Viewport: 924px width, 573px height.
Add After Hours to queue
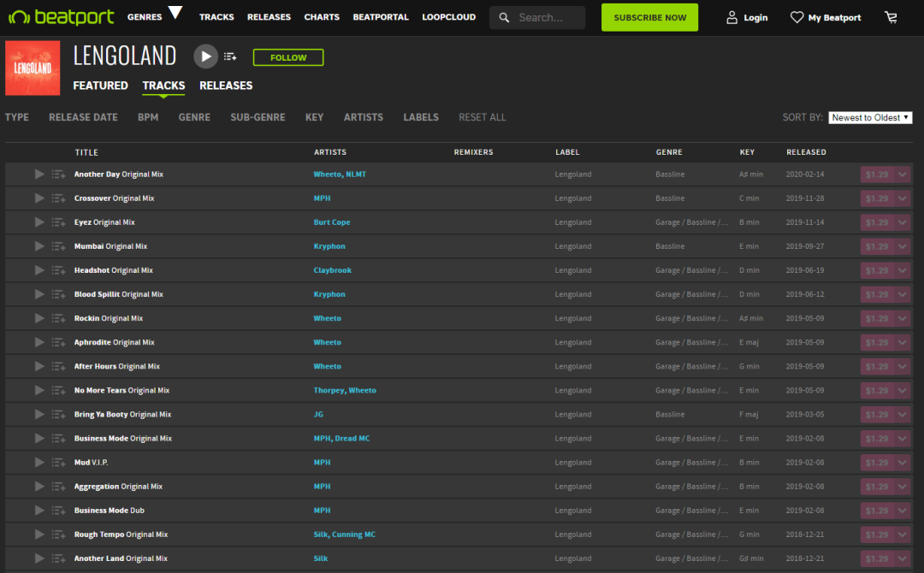58,366
